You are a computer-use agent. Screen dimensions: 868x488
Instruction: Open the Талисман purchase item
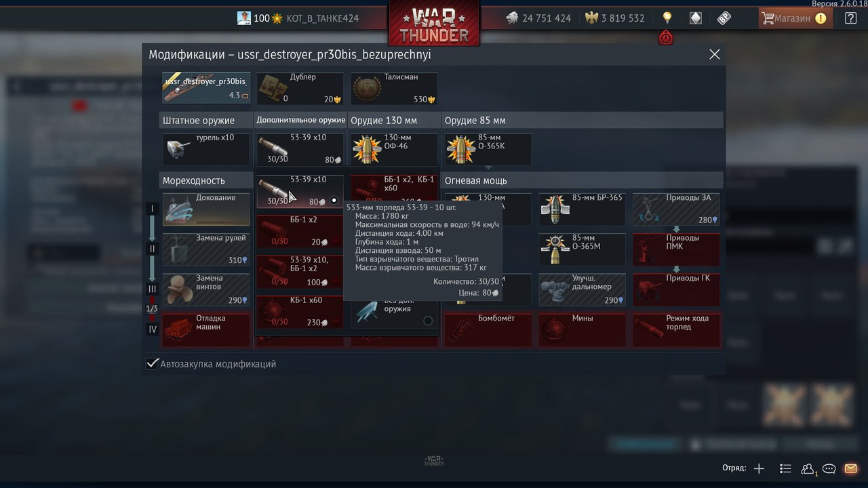(x=394, y=89)
